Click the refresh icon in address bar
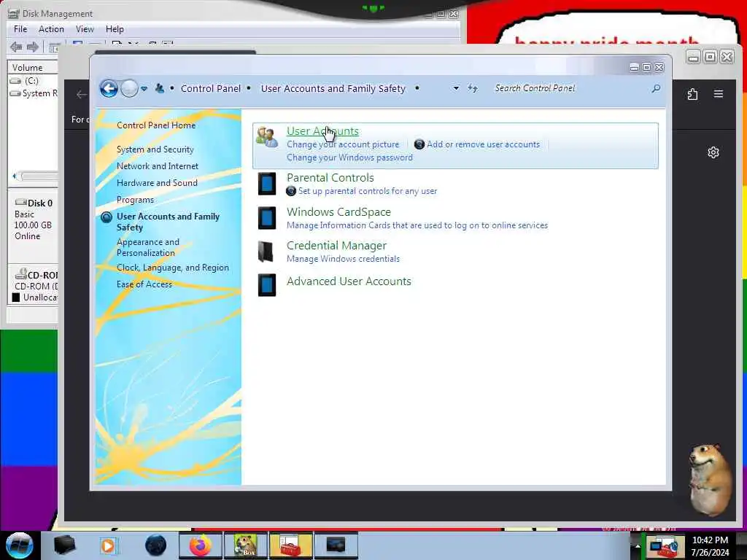747x560 pixels. click(472, 88)
